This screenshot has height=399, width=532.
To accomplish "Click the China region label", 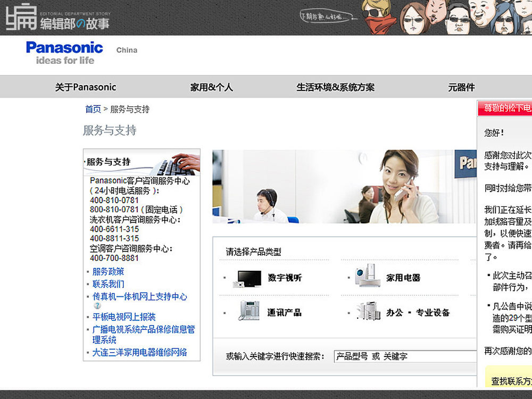I will point(127,50).
